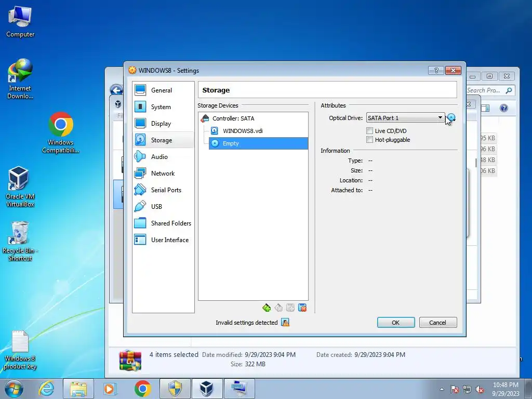
Task: Open the Internet Download desktop shortcut
Action: point(20,79)
